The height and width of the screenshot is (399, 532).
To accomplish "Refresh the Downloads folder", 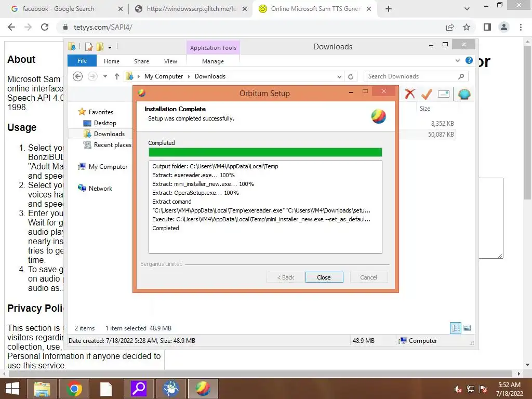I will coord(351,77).
